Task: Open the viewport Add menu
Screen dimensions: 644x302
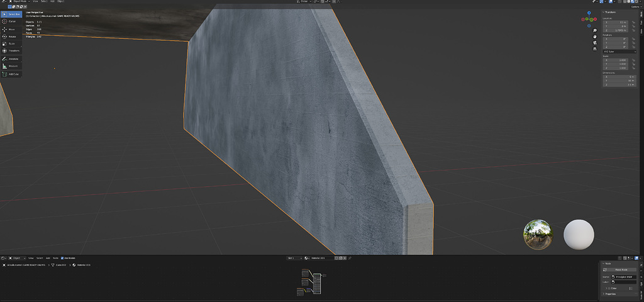Action: 52,1
